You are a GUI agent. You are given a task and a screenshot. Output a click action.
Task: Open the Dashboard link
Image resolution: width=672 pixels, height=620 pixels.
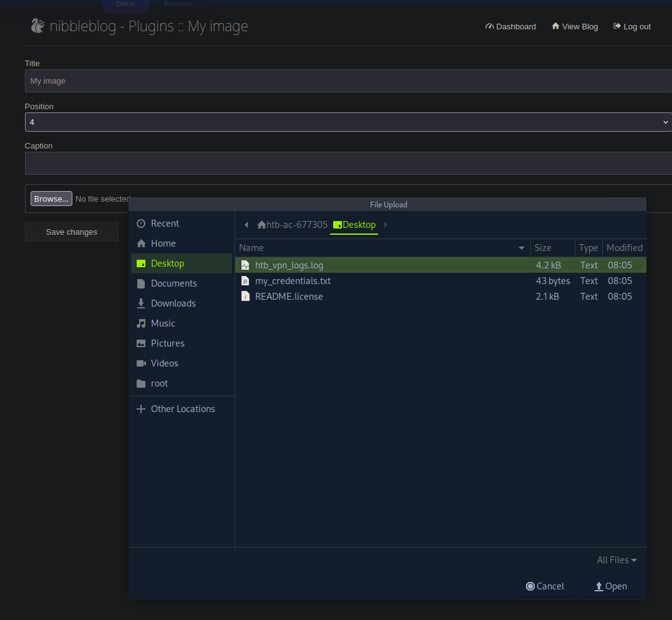coord(510,26)
